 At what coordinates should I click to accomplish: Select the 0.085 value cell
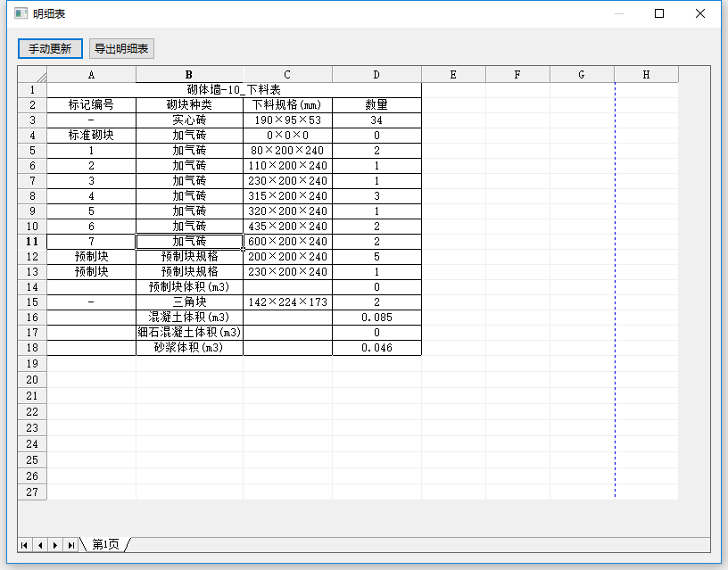point(376,318)
